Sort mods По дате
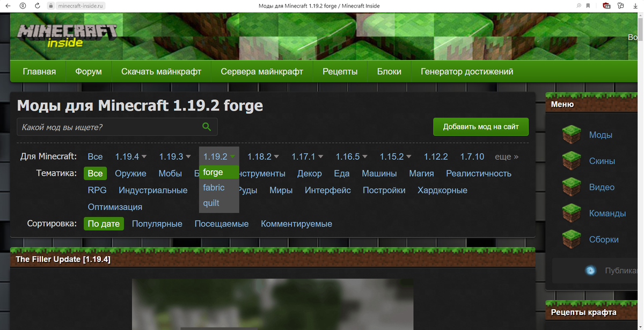 tap(104, 224)
